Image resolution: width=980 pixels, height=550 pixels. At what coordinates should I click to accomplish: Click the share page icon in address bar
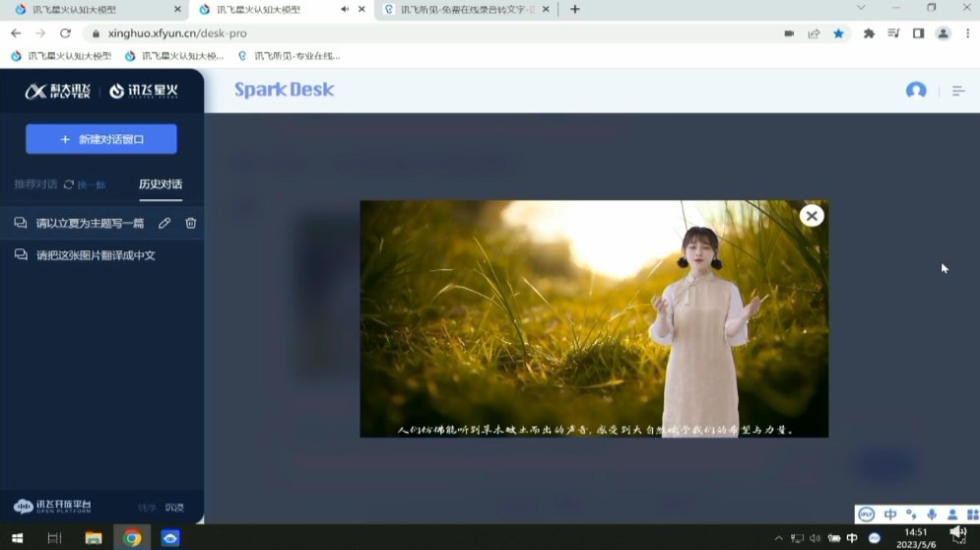814,34
